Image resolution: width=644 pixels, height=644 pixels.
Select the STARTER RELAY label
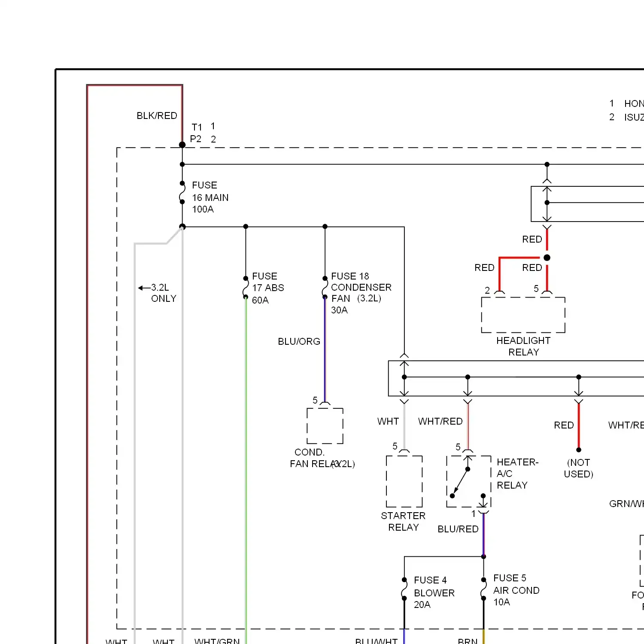pos(403,521)
